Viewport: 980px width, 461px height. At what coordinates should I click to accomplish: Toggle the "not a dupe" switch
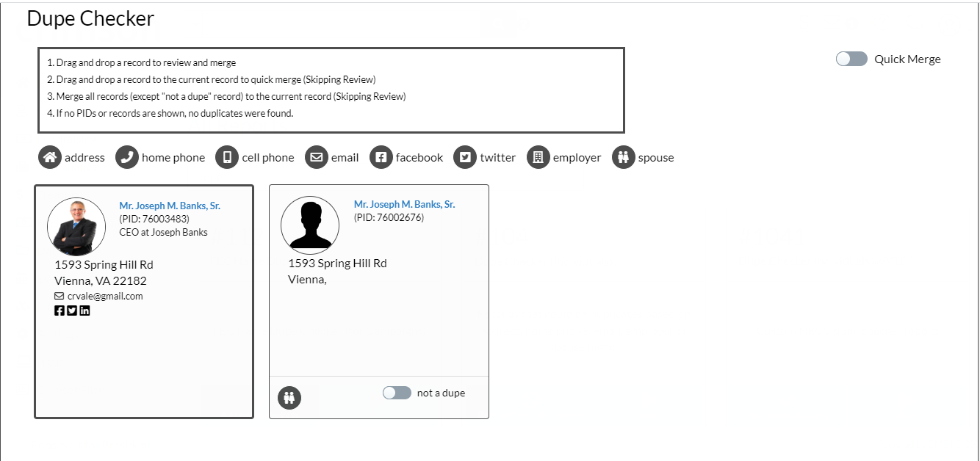397,393
